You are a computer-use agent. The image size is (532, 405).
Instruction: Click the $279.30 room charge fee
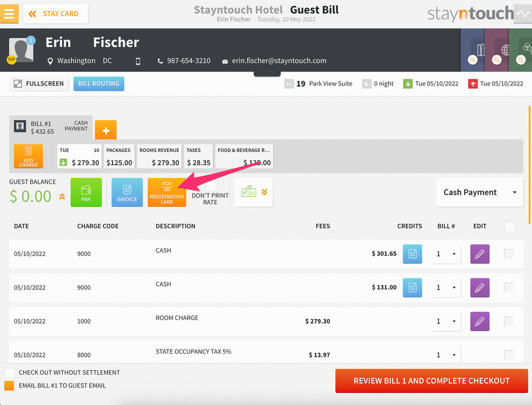[317, 321]
